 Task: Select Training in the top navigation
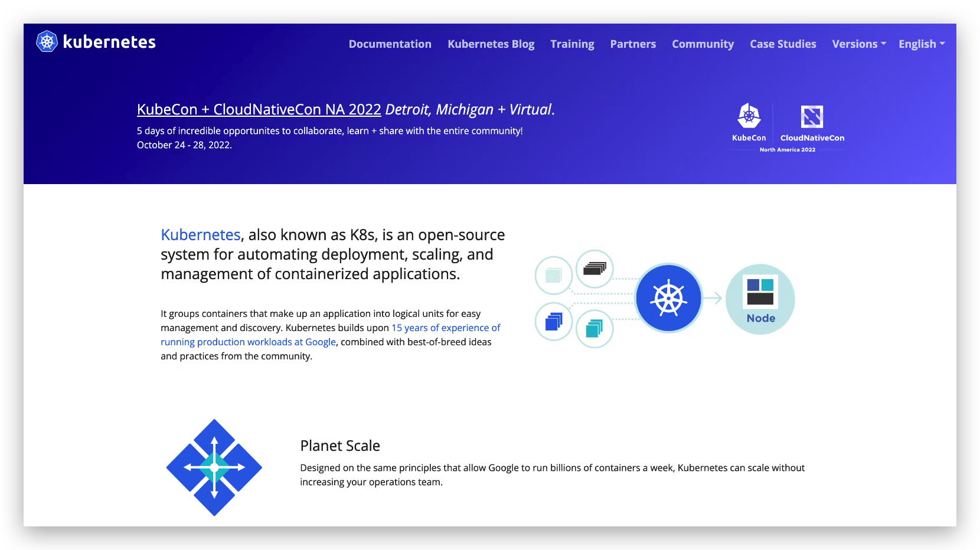click(x=572, y=44)
